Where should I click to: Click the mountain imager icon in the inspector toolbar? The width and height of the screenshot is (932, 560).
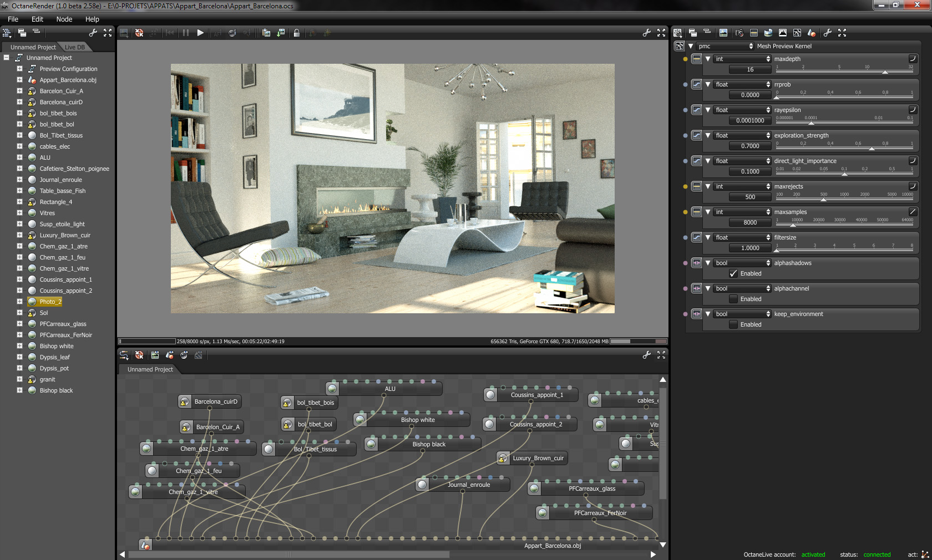click(783, 33)
